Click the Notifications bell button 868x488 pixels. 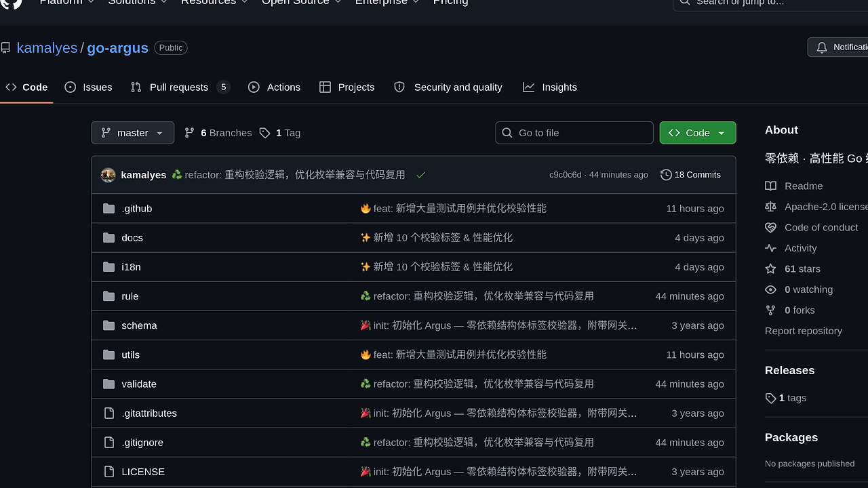pos(838,47)
